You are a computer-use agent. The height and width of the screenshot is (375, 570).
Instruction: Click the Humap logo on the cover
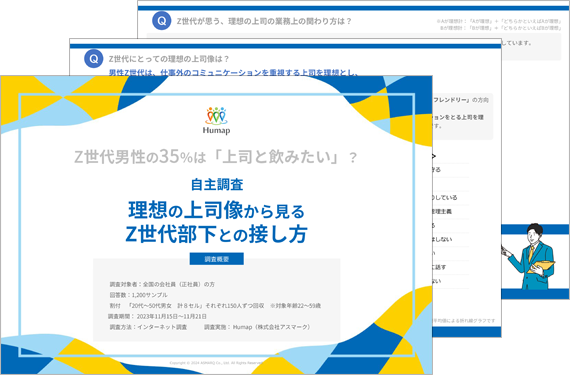pyautogui.click(x=216, y=121)
